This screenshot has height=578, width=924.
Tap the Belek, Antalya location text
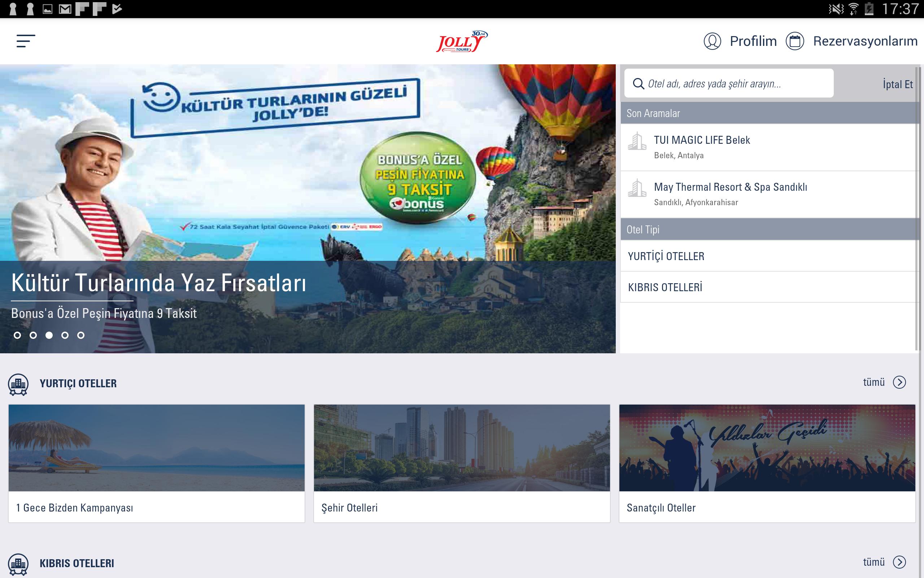click(x=679, y=156)
